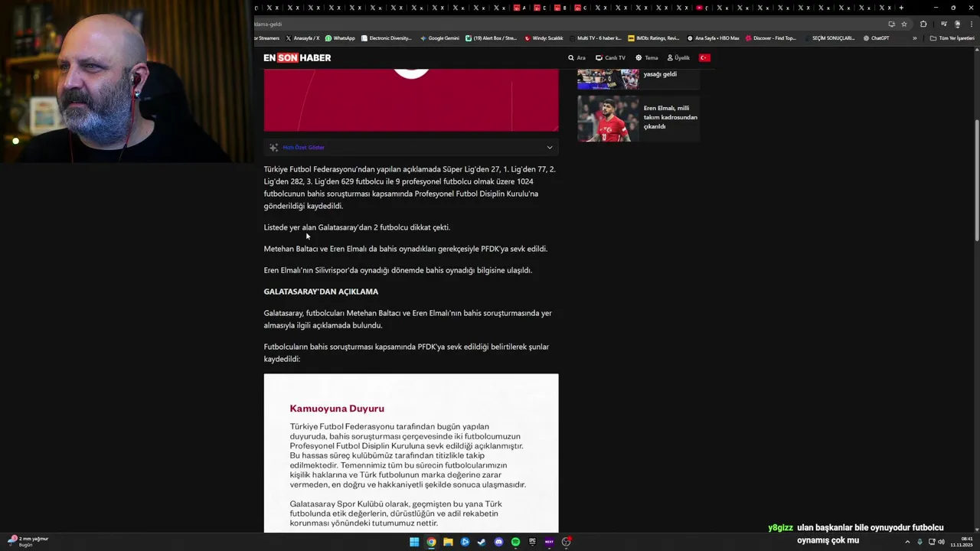The height and width of the screenshot is (551, 980).
Task: Open File Explorer from the taskbar
Action: tap(448, 542)
